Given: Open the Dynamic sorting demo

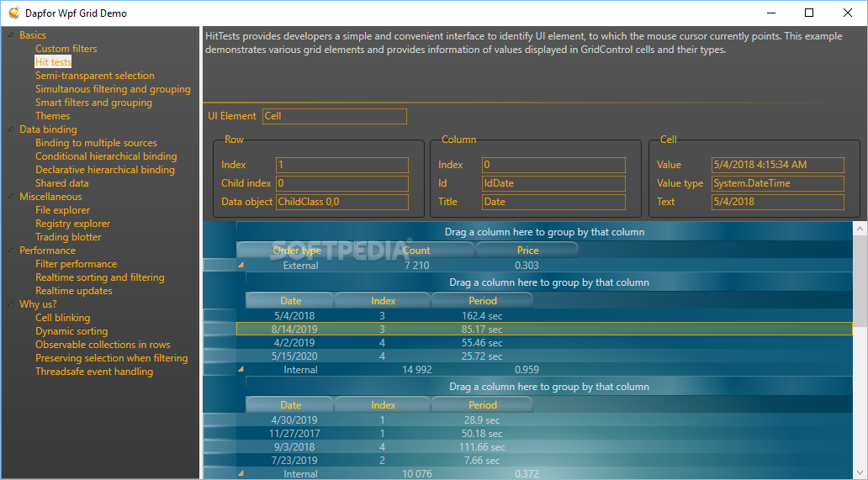Looking at the screenshot, I should click(71, 331).
